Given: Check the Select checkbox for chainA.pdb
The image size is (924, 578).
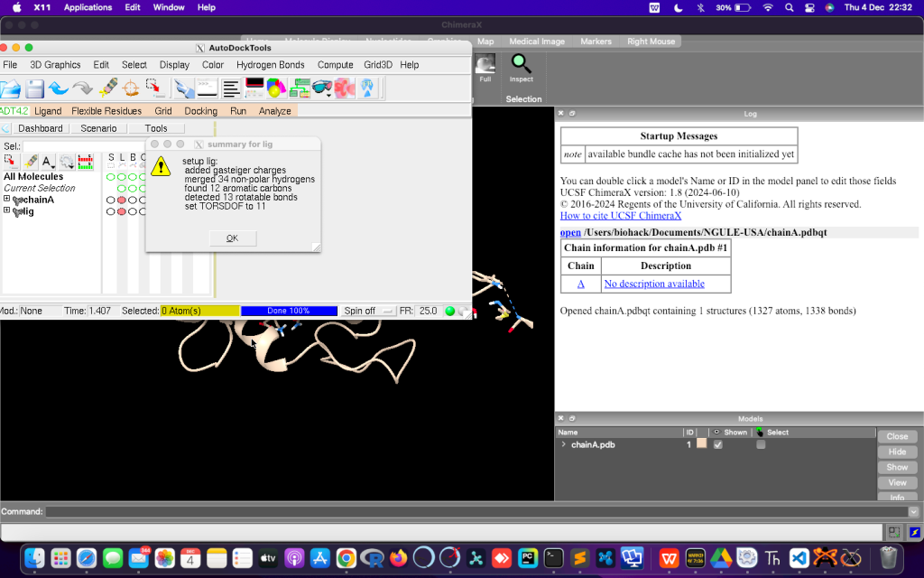Looking at the screenshot, I should coord(761,444).
